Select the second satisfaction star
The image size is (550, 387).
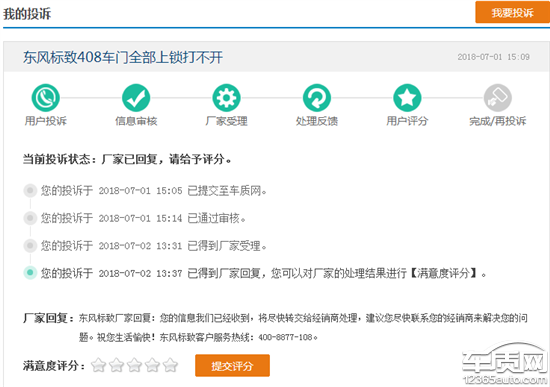[116, 365]
